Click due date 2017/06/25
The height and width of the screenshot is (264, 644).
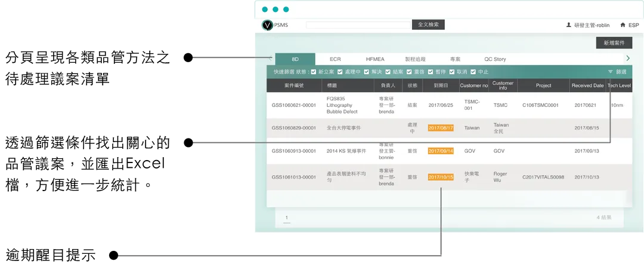[441, 105]
